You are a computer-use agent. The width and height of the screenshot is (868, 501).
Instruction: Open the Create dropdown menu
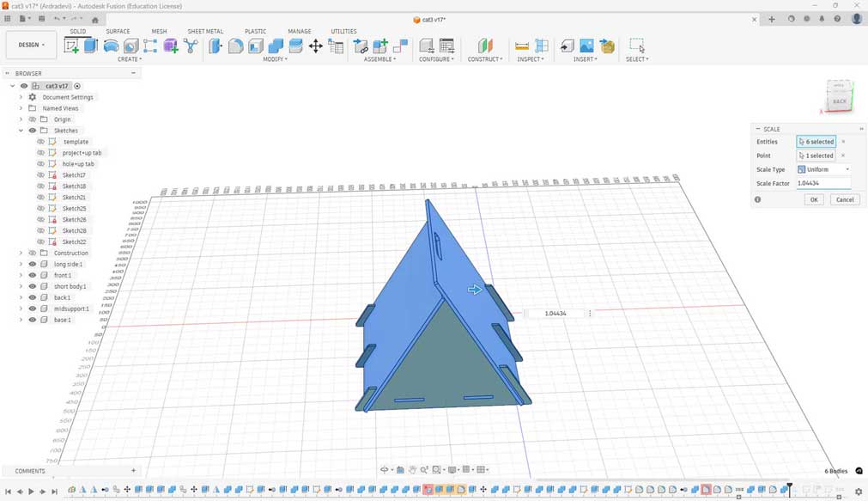(130, 59)
